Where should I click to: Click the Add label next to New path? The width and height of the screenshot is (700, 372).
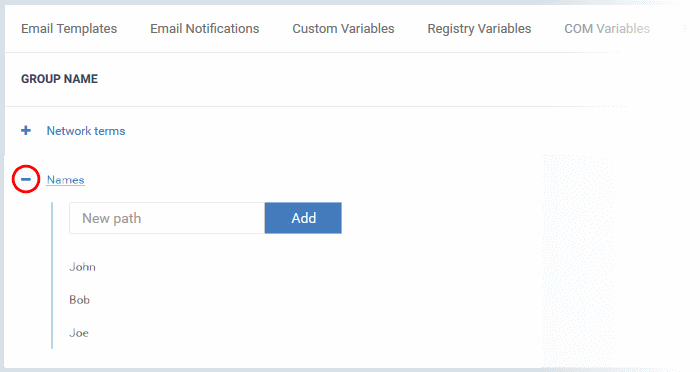point(304,218)
